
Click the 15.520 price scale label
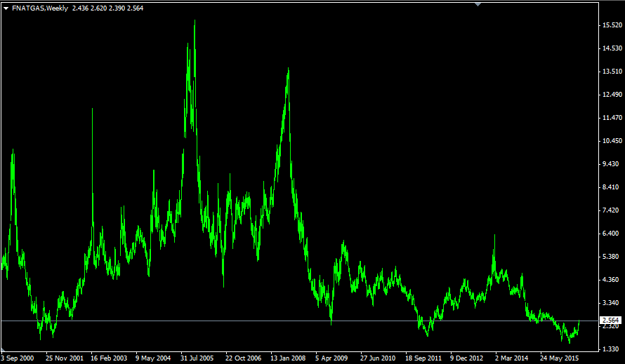(x=612, y=25)
